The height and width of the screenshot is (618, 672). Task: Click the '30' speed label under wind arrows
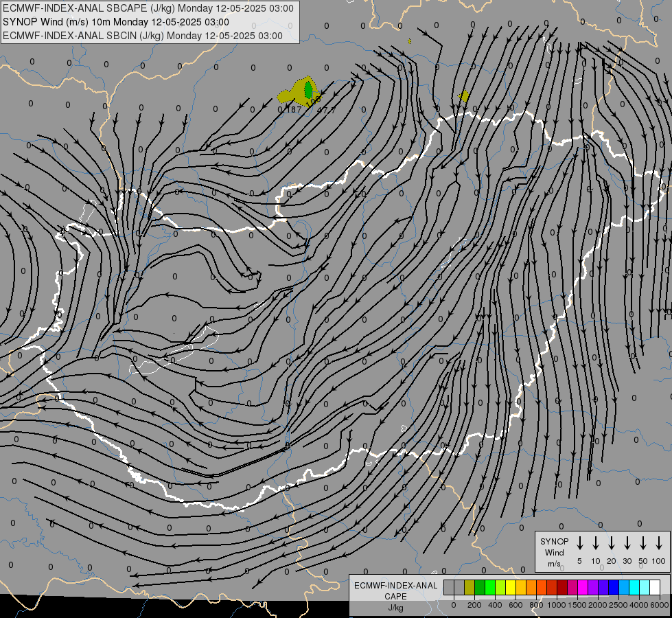tap(627, 561)
